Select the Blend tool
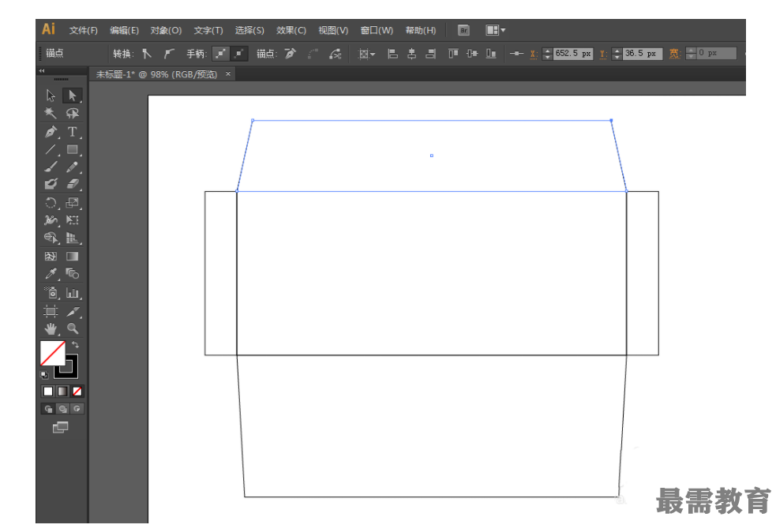 [x=73, y=274]
